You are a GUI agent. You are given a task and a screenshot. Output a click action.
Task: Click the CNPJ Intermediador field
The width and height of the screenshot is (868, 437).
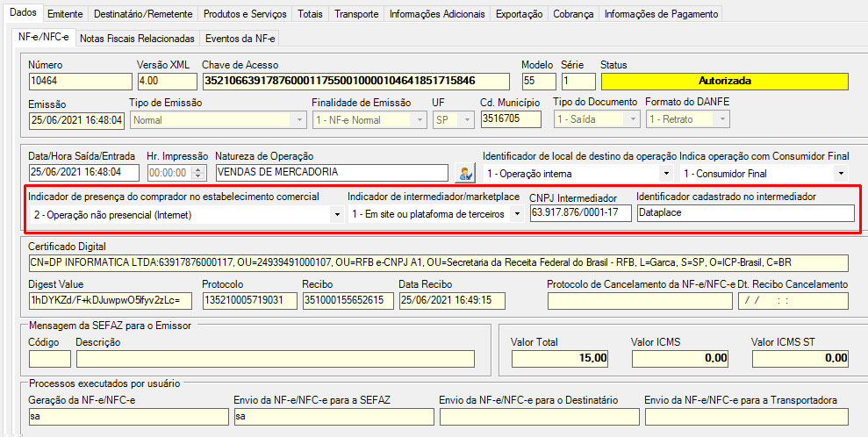pos(579,214)
